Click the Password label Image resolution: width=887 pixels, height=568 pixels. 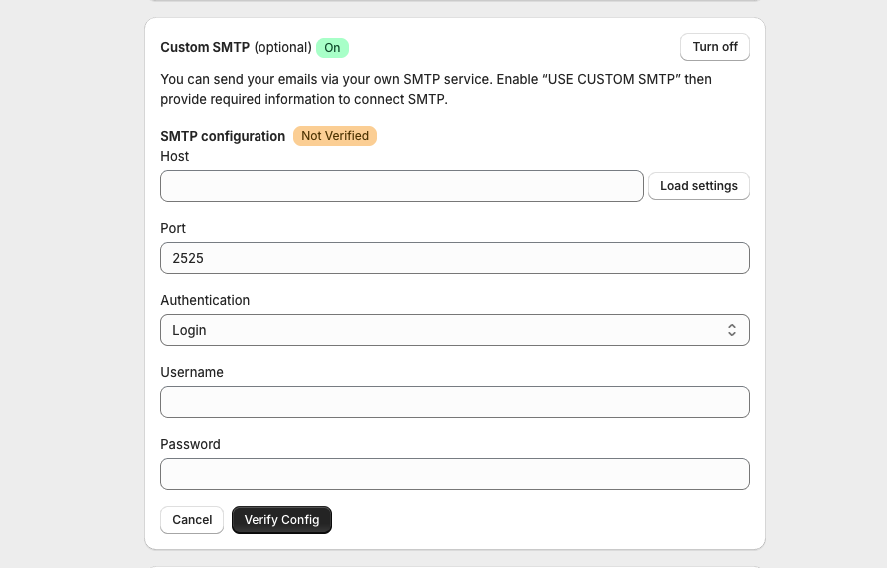(190, 445)
